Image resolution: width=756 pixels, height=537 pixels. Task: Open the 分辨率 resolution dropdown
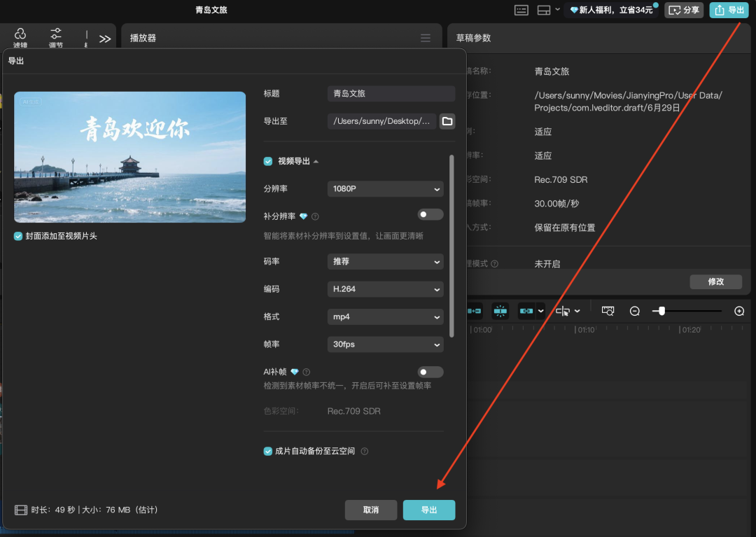tap(385, 188)
